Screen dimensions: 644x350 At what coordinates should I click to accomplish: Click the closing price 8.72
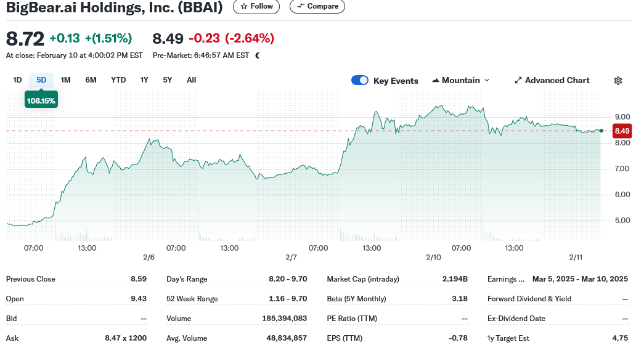tap(25, 39)
